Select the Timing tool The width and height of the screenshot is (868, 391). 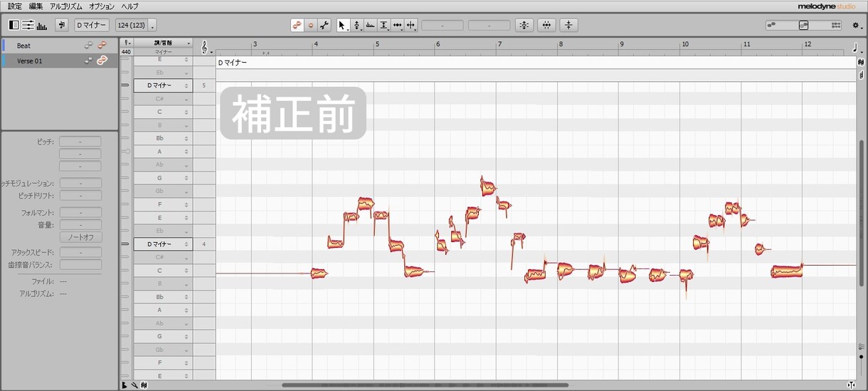[398, 25]
